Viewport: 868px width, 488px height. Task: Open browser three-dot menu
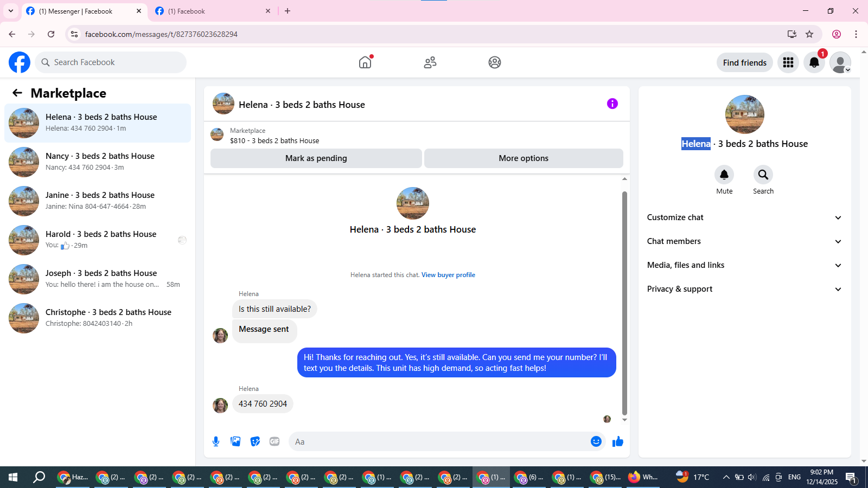856,34
